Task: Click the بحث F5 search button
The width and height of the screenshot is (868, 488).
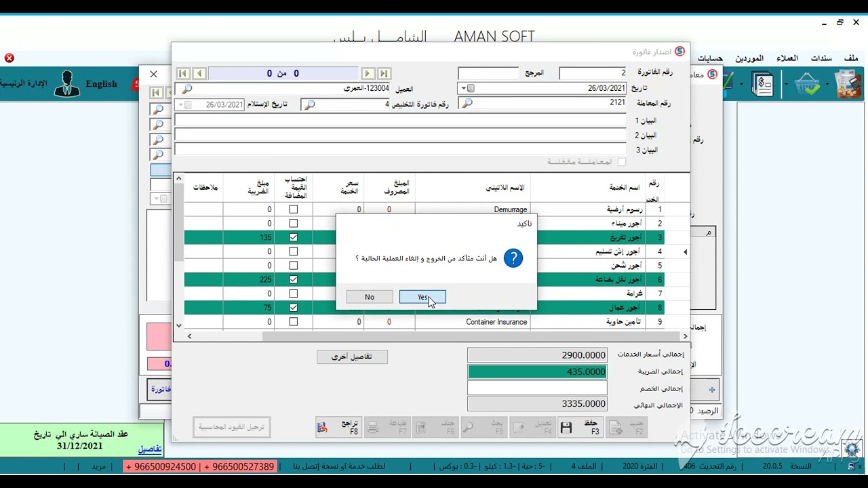Action: pos(483,427)
